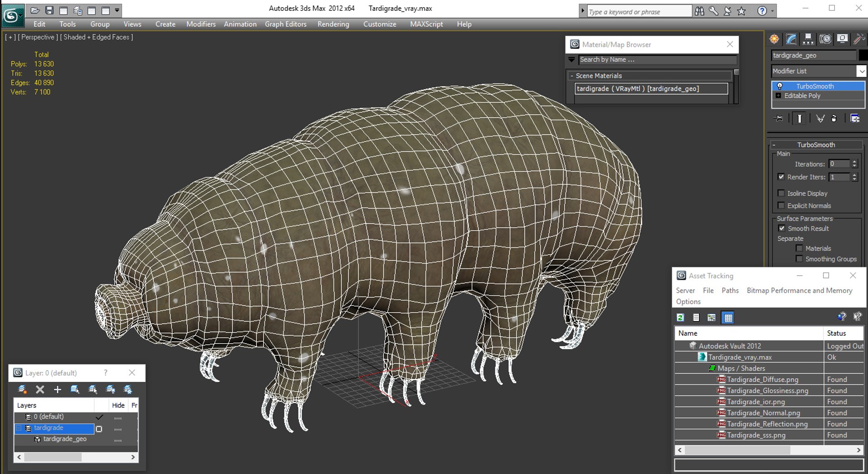Check Separate by Materials checkbox
Image resolution: width=868 pixels, height=474 pixels.
click(x=799, y=248)
